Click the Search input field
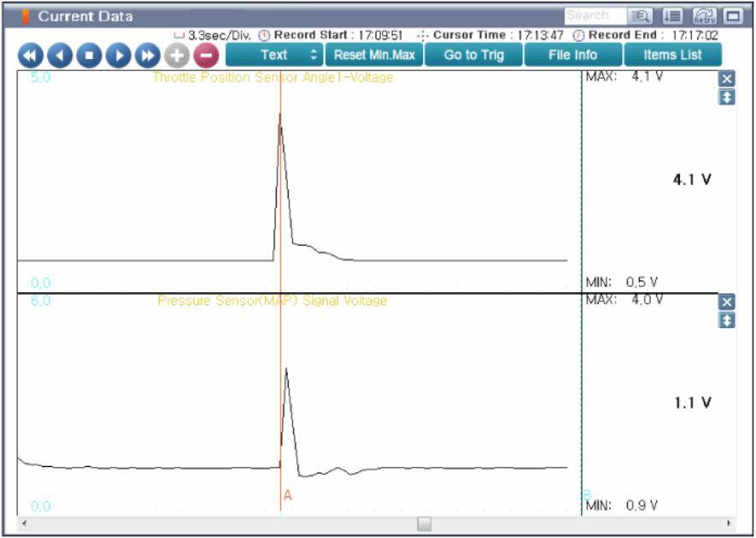This screenshot has width=756, height=538. coord(594,15)
